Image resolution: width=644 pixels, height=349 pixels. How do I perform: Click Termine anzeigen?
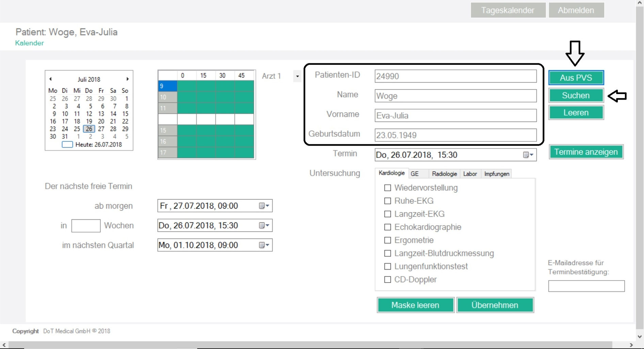[586, 152]
